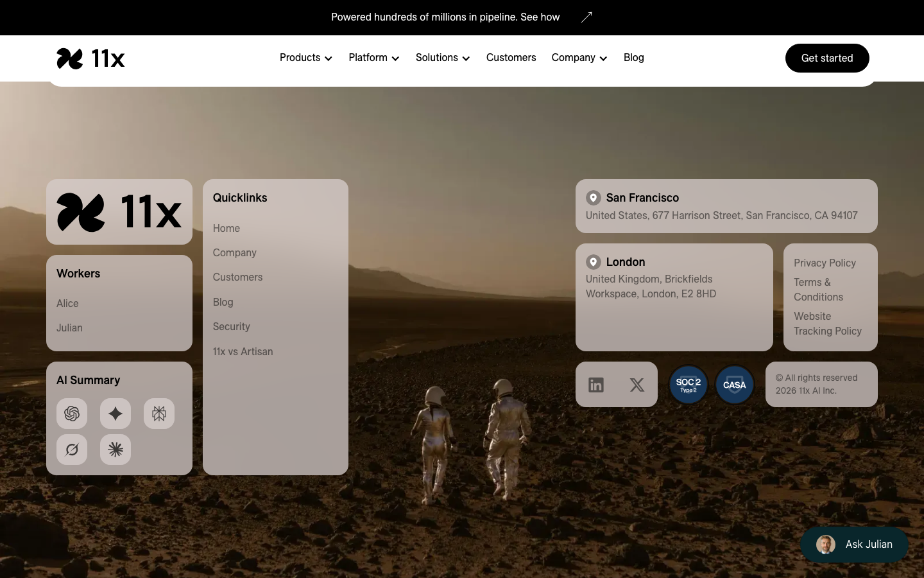This screenshot has height=578, width=924.
Task: Click the CASA certification badge
Action: point(735,385)
